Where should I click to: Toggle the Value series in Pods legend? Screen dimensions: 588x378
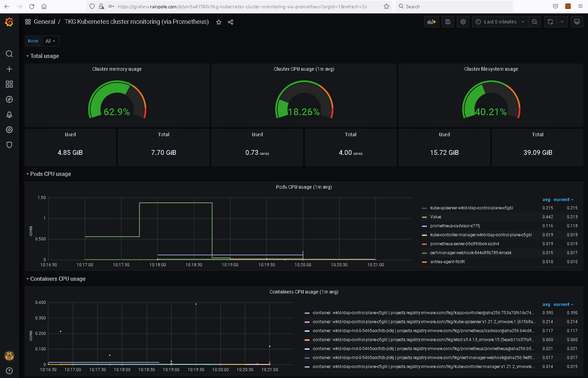(435, 217)
